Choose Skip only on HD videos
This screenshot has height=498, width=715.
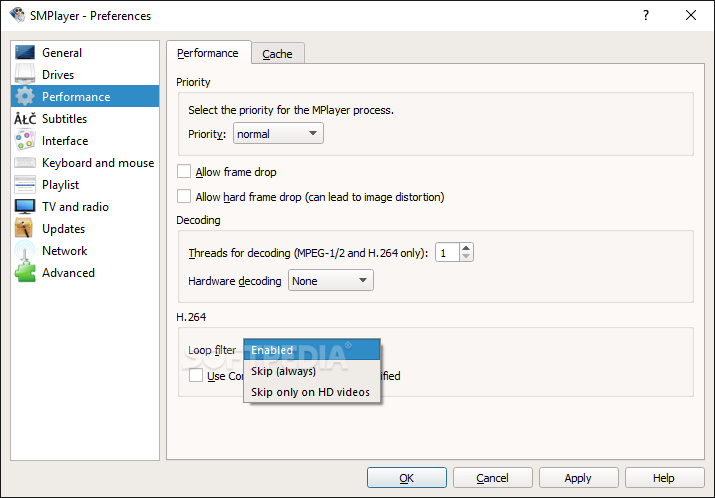312,392
